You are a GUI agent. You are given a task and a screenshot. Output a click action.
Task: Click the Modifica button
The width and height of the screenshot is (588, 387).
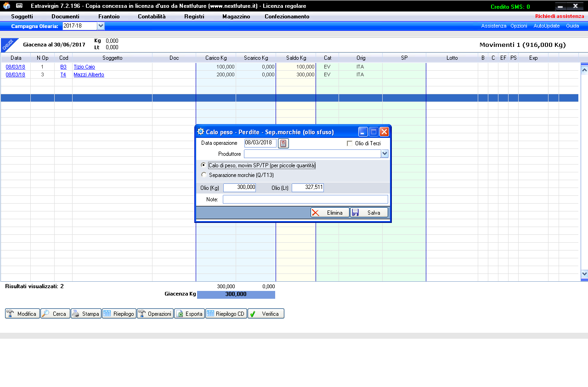[23, 314]
